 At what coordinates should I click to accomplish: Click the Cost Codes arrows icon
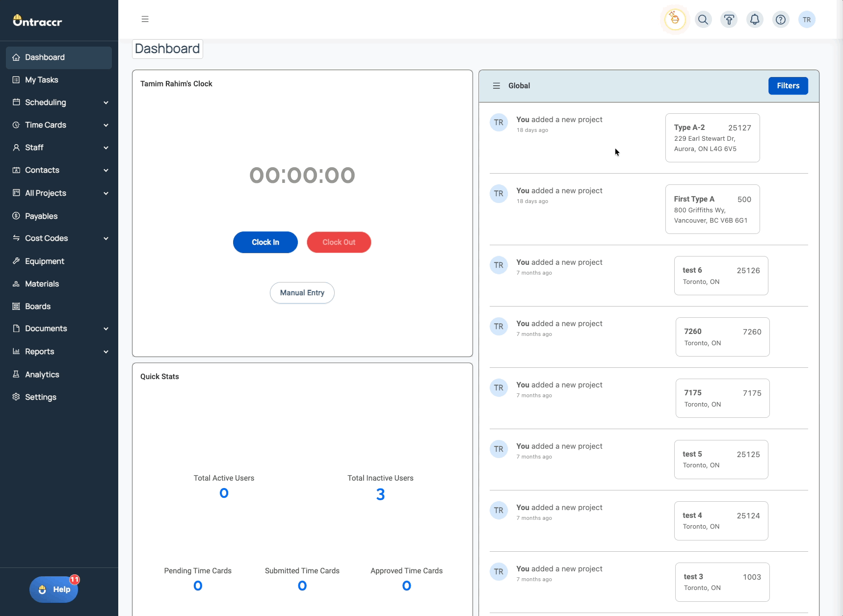pyautogui.click(x=16, y=238)
